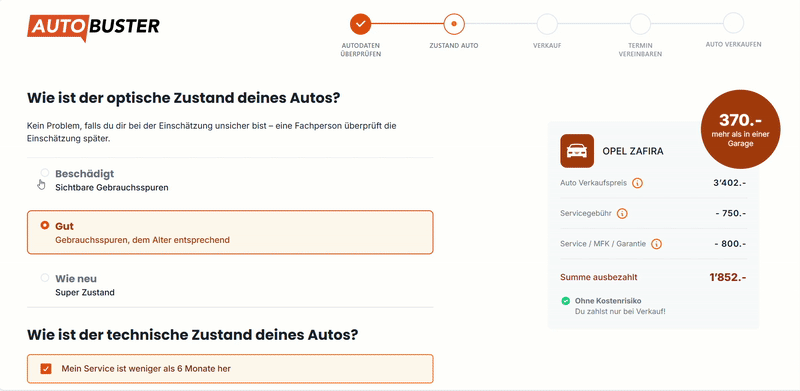Click the Verkauf step circle
800x391 pixels.
point(547,23)
